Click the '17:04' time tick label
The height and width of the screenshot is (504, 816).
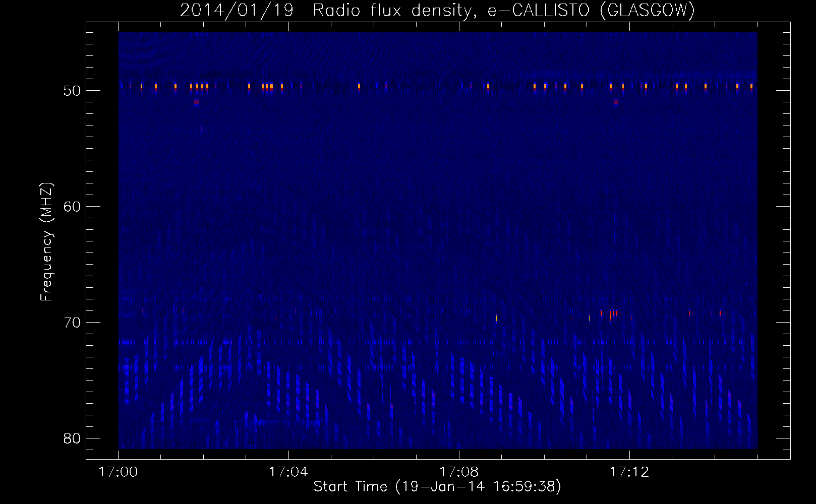[x=288, y=472]
